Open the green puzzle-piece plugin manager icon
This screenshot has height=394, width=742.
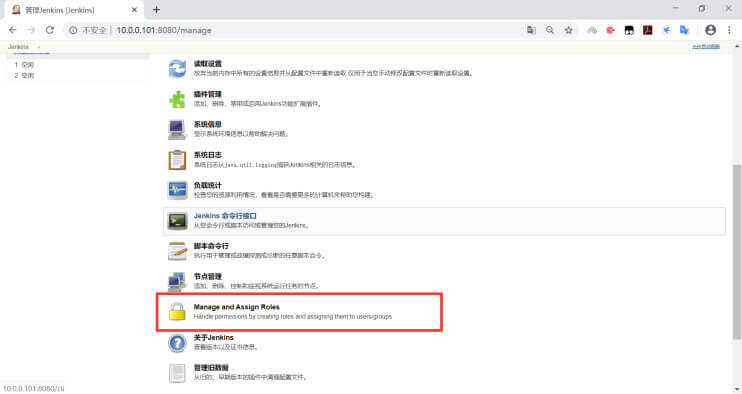[x=177, y=99]
